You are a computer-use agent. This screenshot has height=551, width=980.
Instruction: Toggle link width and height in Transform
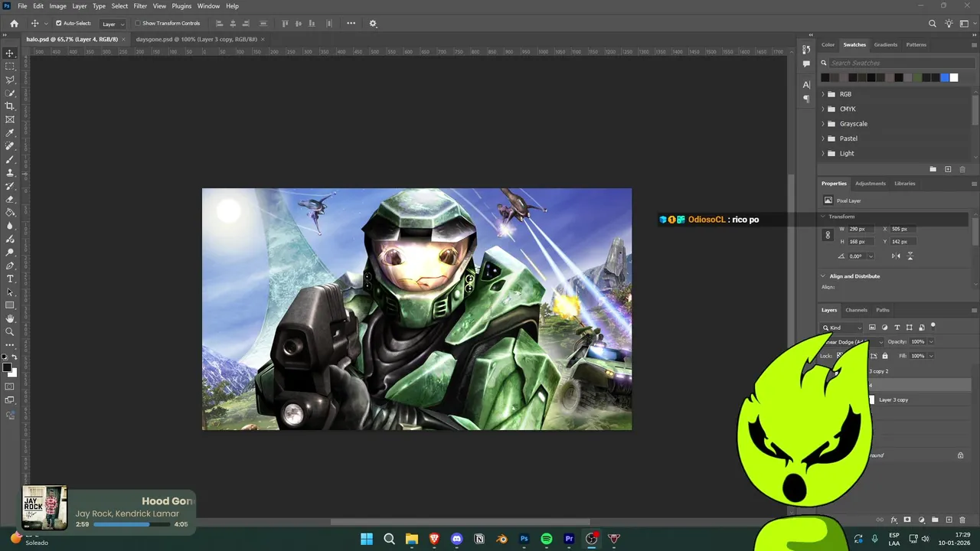(x=828, y=236)
